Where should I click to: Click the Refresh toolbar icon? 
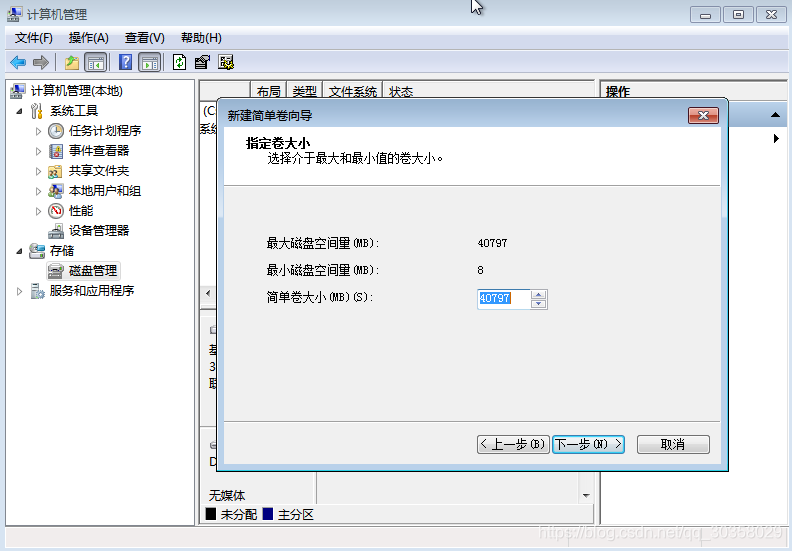[179, 63]
